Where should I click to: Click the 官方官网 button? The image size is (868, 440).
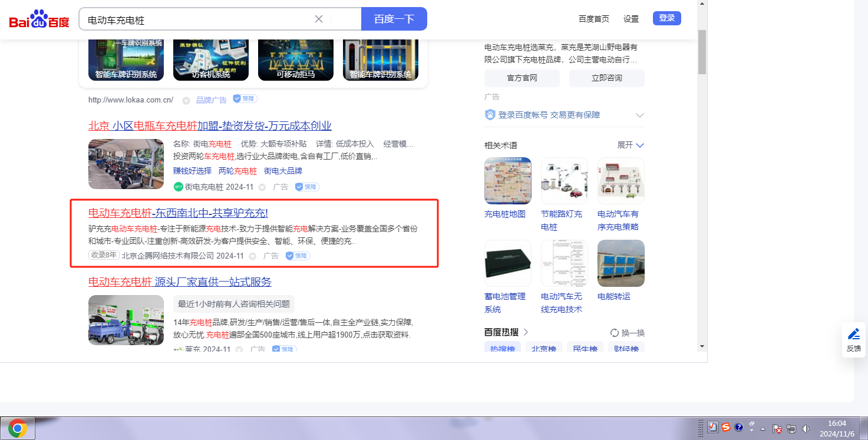click(x=522, y=78)
